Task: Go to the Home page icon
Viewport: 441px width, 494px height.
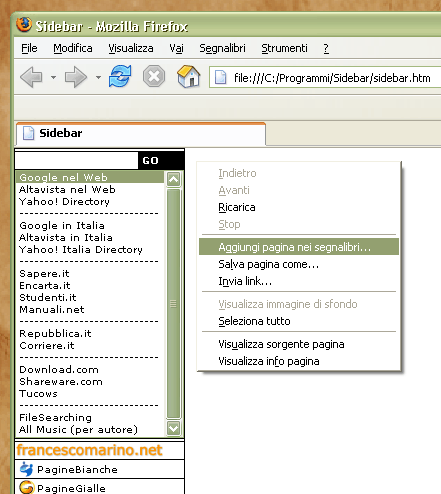Action: coord(189,76)
